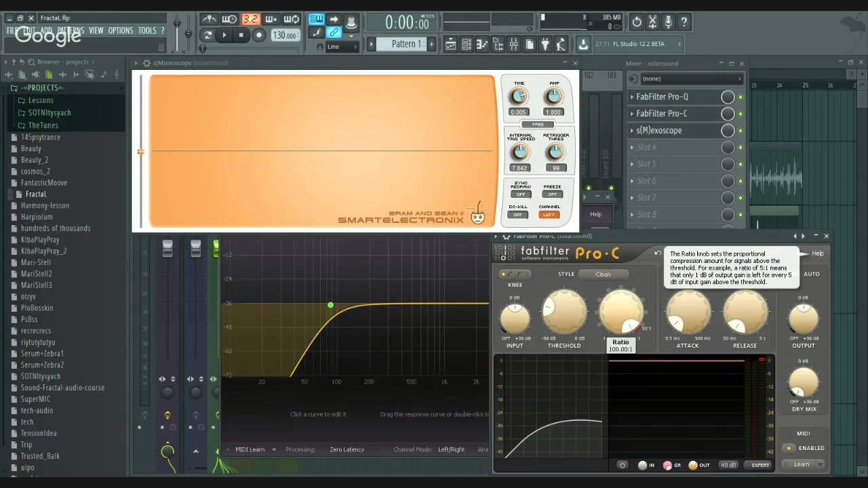Image resolution: width=868 pixels, height=488 pixels.
Task: Open the FILE menu
Action: [13, 30]
